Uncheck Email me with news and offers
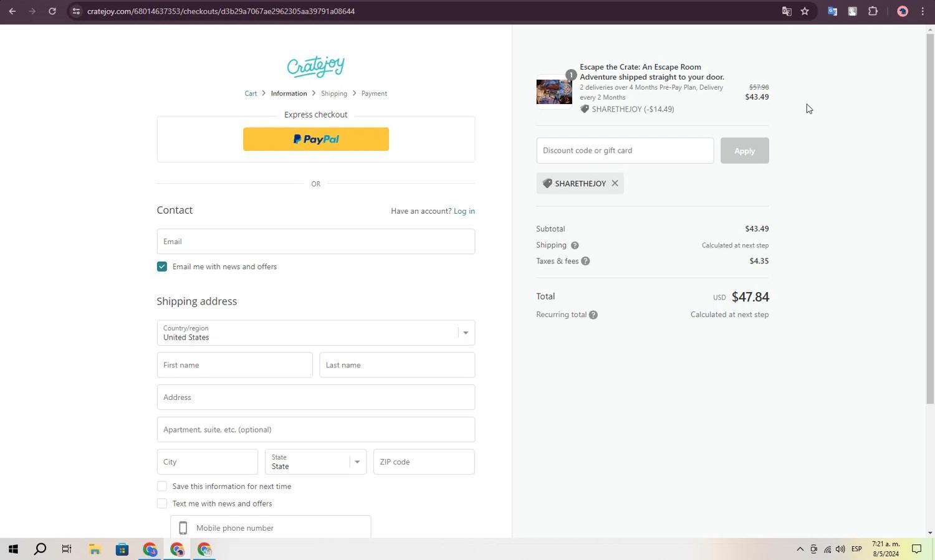 (162, 267)
